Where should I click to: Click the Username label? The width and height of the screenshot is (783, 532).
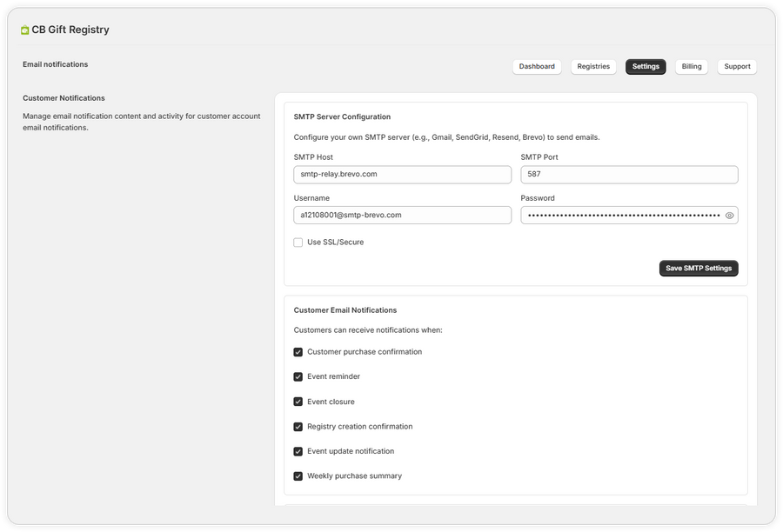pyautogui.click(x=311, y=198)
